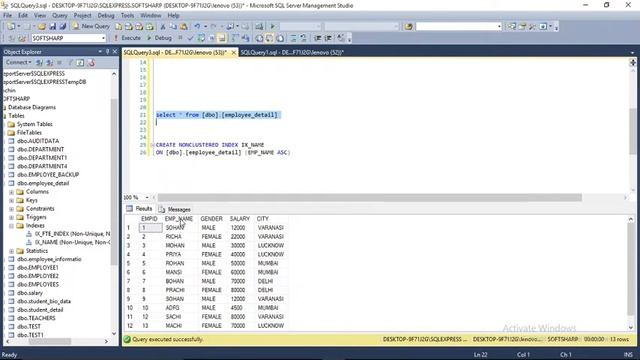
Task: Expand the Keys folder
Action: click(11, 200)
